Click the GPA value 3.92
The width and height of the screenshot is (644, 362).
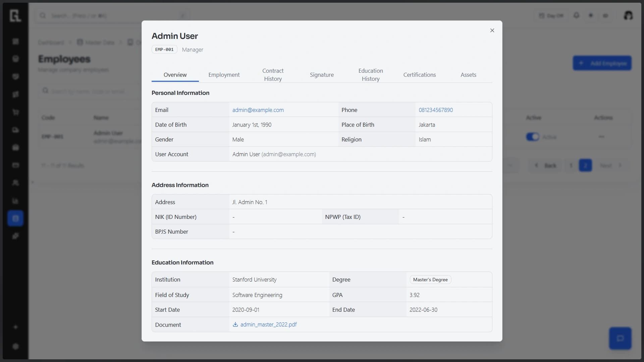415,295
